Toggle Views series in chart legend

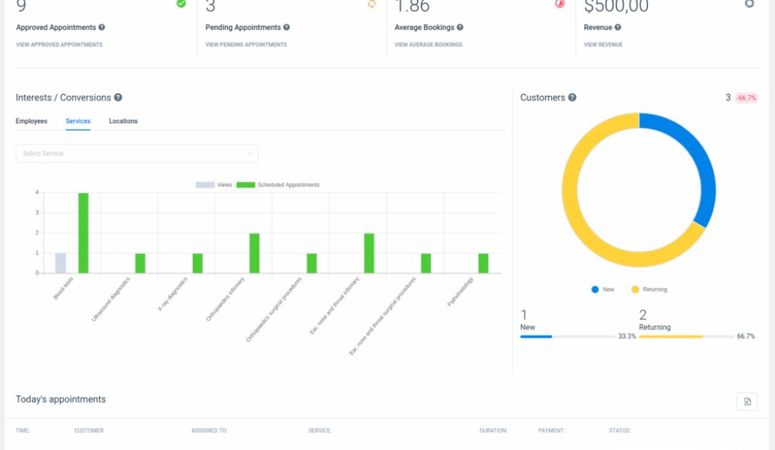214,185
